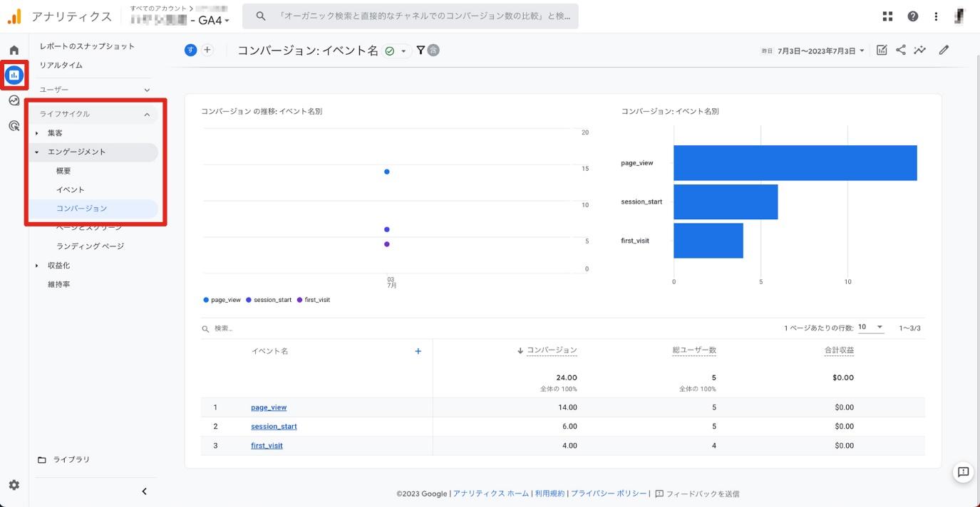The height and width of the screenshot is (507, 980).
Task: Sort by 合計収益 column header
Action: click(839, 350)
